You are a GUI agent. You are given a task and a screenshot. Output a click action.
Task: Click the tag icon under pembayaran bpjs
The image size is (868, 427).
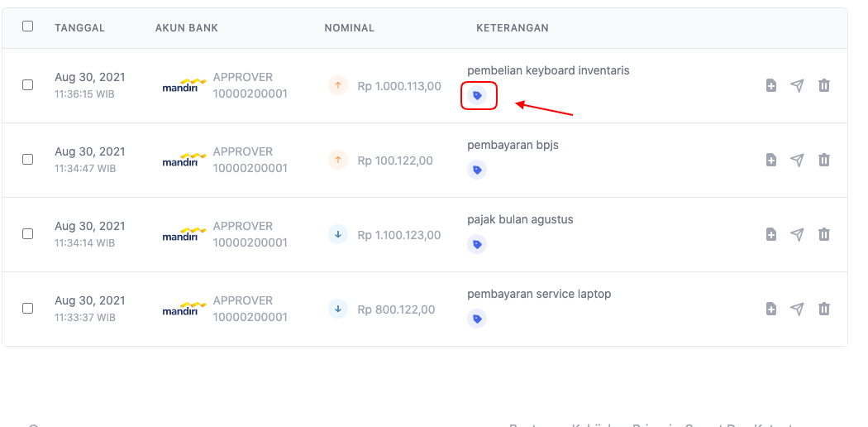coord(477,170)
